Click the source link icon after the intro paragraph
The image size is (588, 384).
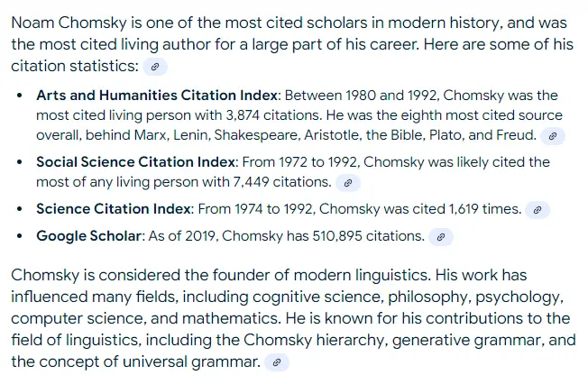155,67
